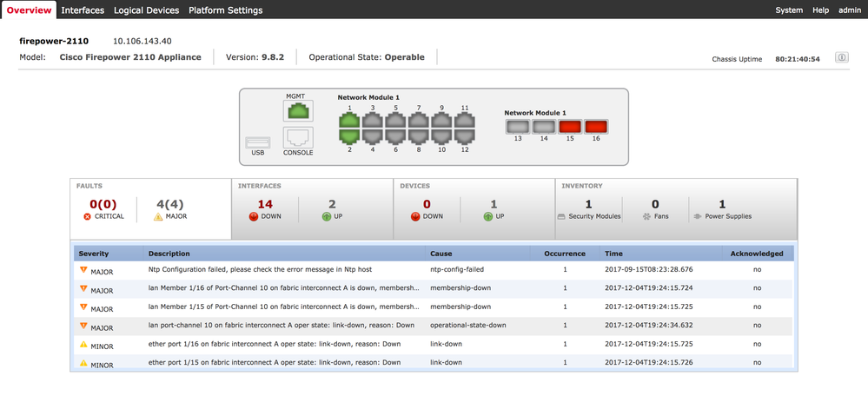
Task: Click the timestamp 2017-09-15T08:23:28.676
Action: [649, 269]
